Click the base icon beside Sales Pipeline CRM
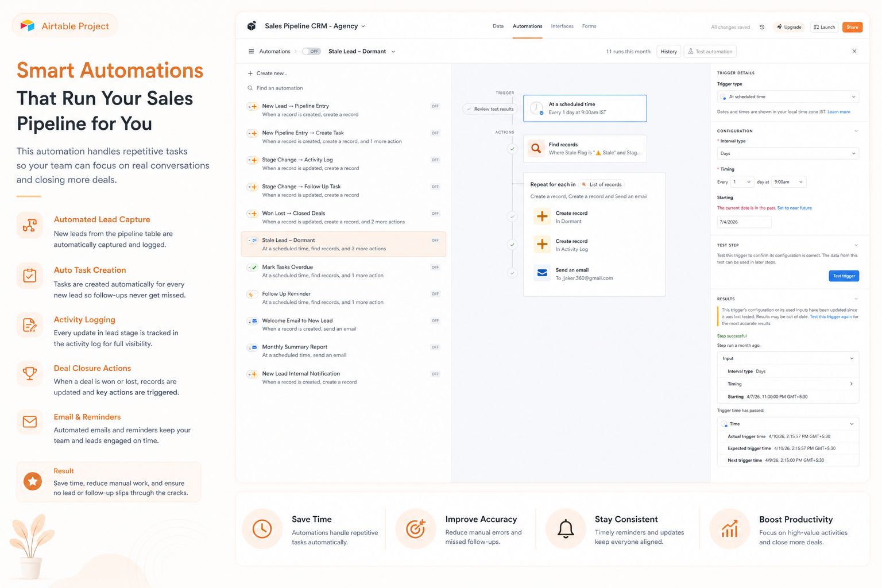Screen dimensions: 882x588 tap(252, 26)
